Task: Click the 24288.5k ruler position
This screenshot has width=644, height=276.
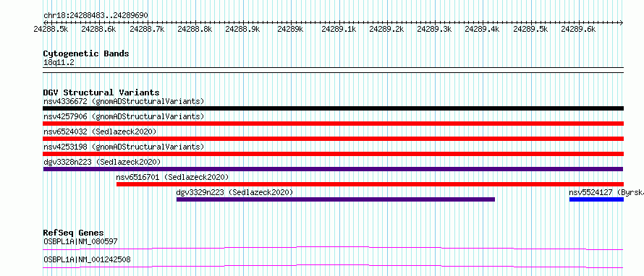Action: click(x=51, y=29)
